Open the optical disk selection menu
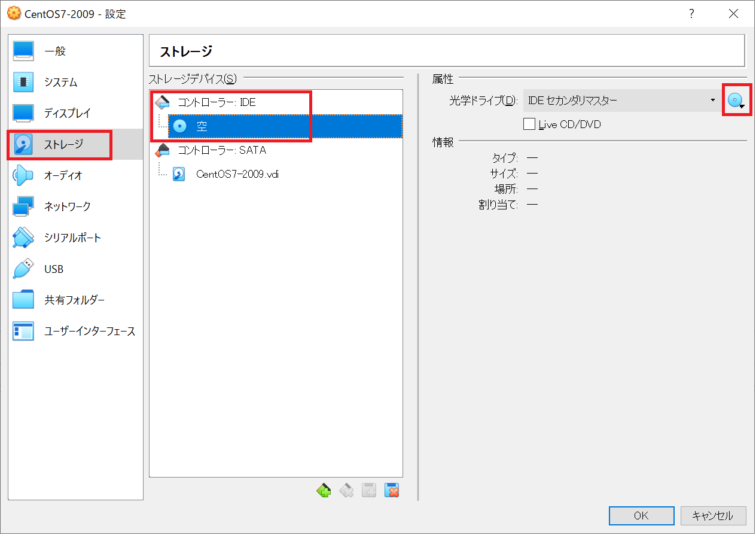756x535 pixels. click(x=736, y=99)
